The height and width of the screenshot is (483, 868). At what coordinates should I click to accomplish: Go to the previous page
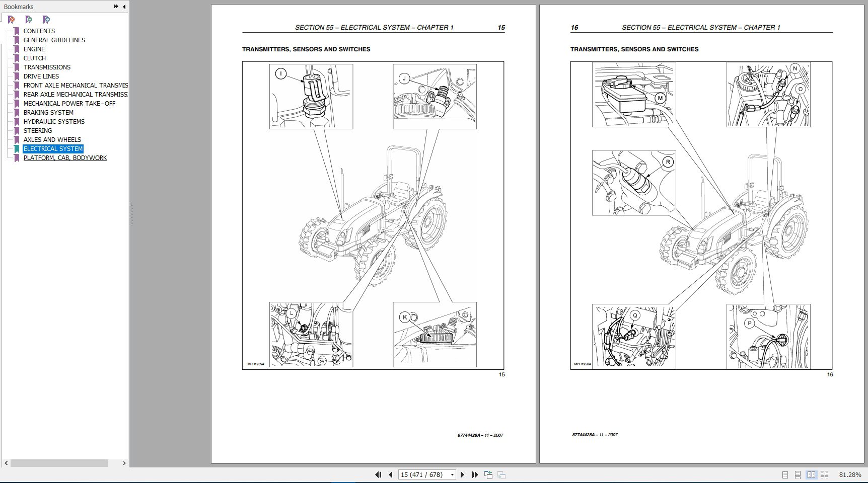click(x=391, y=474)
